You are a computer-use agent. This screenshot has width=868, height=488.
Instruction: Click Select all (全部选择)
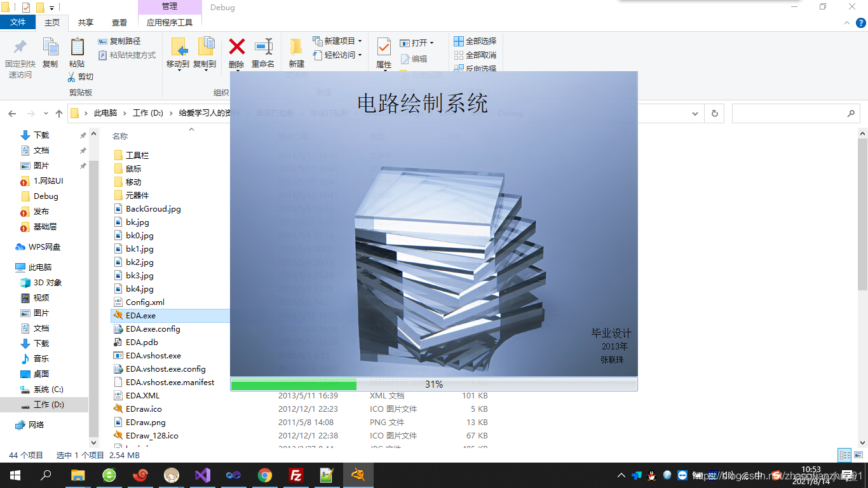tap(475, 41)
